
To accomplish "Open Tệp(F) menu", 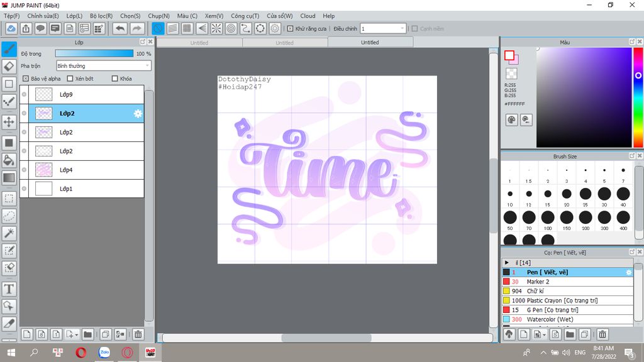I will click(x=11, y=16).
